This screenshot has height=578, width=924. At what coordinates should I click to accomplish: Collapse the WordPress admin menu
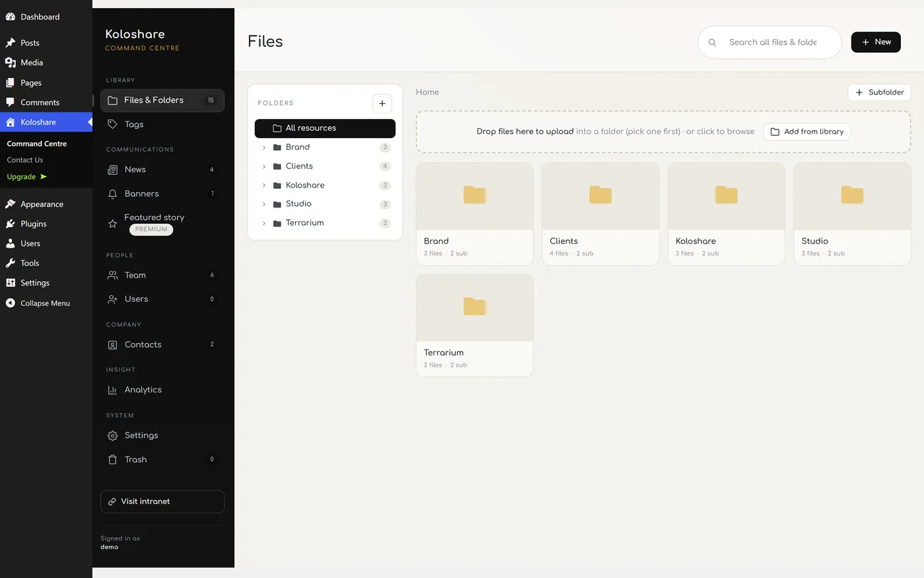pos(46,303)
